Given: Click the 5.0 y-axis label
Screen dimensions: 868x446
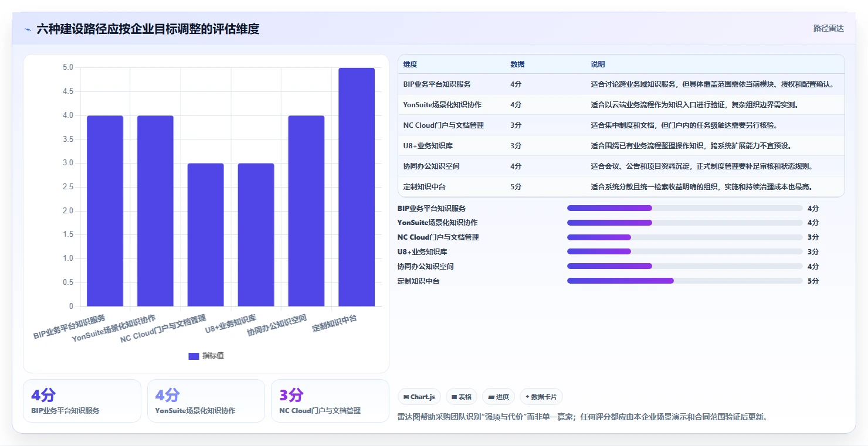Looking at the screenshot, I should pos(68,67).
